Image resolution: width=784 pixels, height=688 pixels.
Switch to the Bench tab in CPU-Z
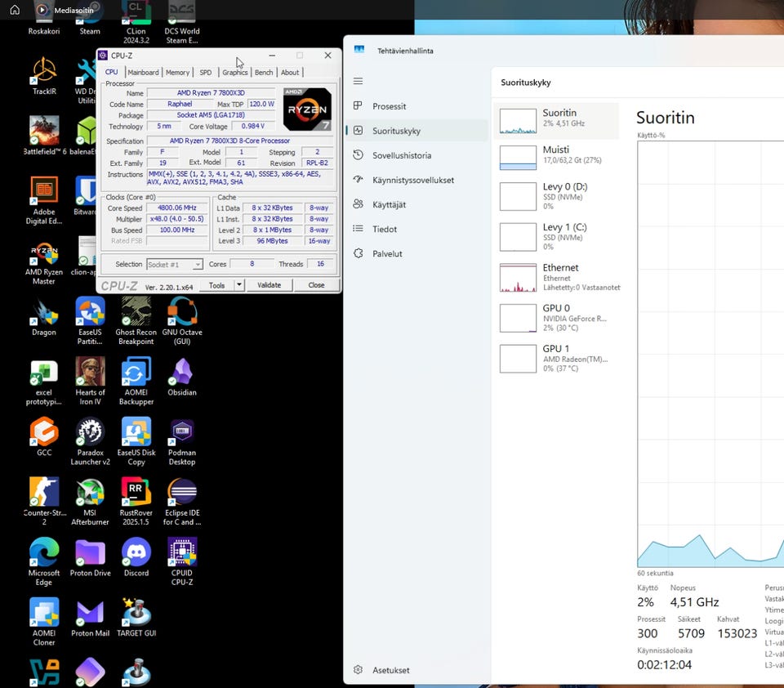(x=264, y=73)
